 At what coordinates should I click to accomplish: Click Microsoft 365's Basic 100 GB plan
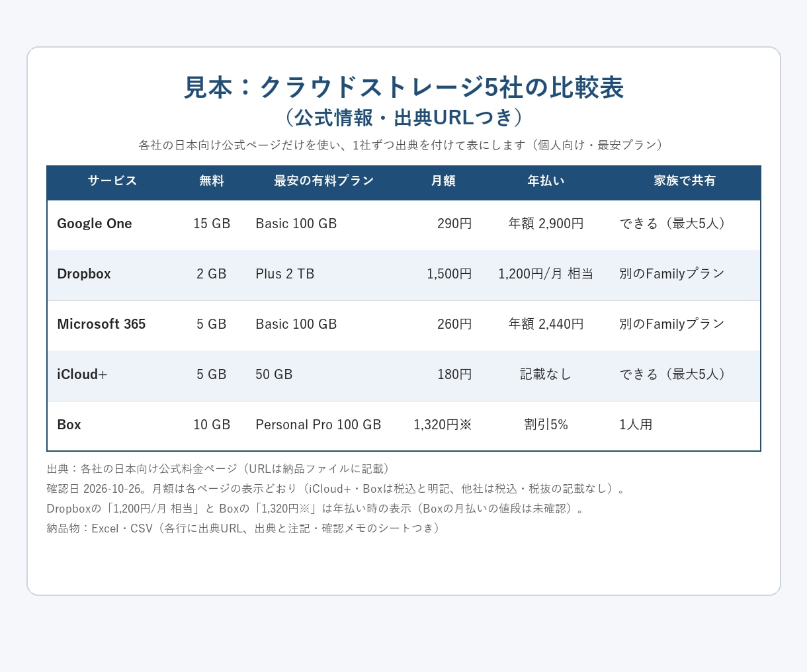point(296,324)
